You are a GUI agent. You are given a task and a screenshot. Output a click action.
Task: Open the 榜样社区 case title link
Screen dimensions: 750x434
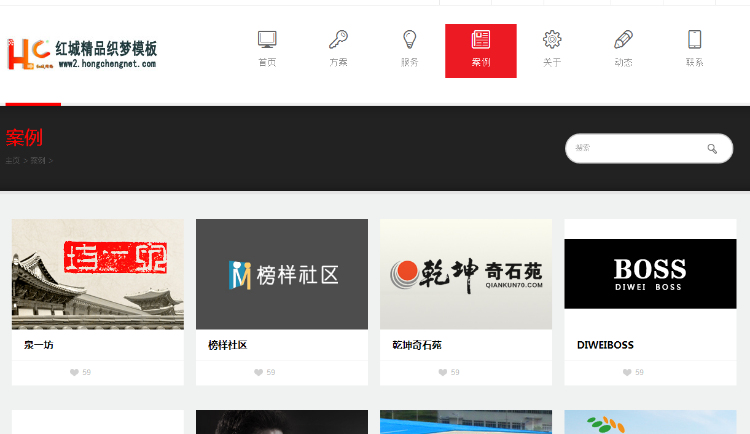click(228, 345)
